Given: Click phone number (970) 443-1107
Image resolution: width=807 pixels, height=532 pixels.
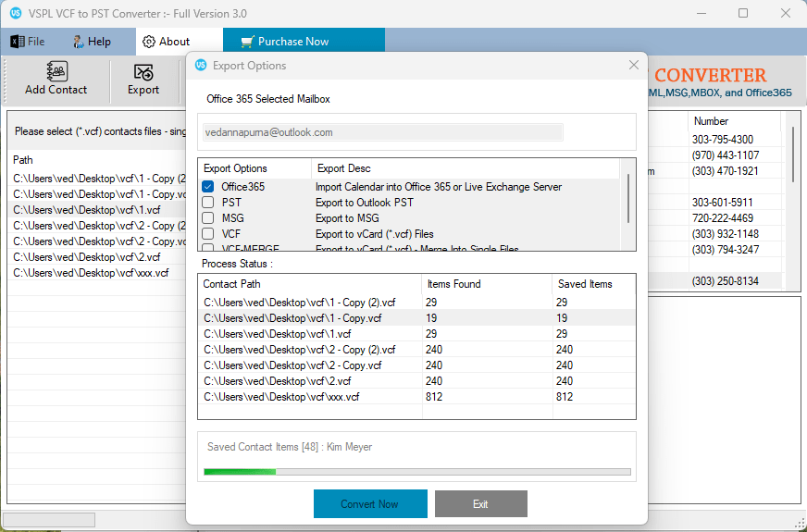Looking at the screenshot, I should tap(726, 155).
